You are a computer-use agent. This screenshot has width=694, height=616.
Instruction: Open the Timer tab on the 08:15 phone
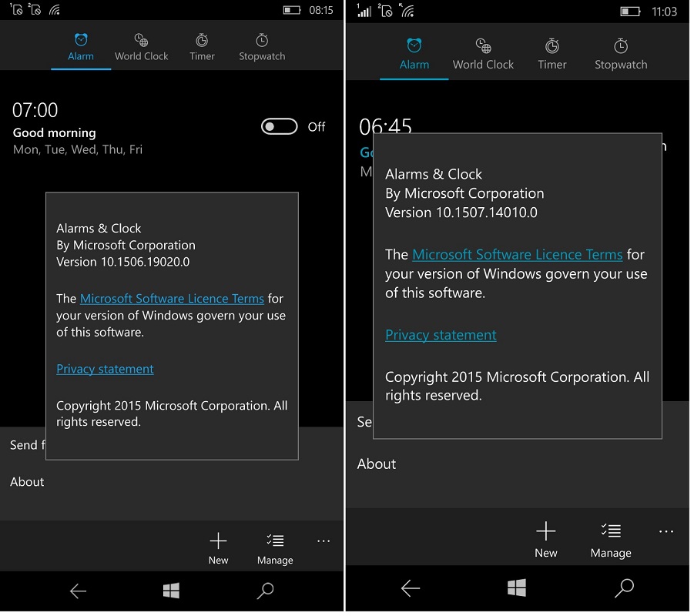[202, 47]
